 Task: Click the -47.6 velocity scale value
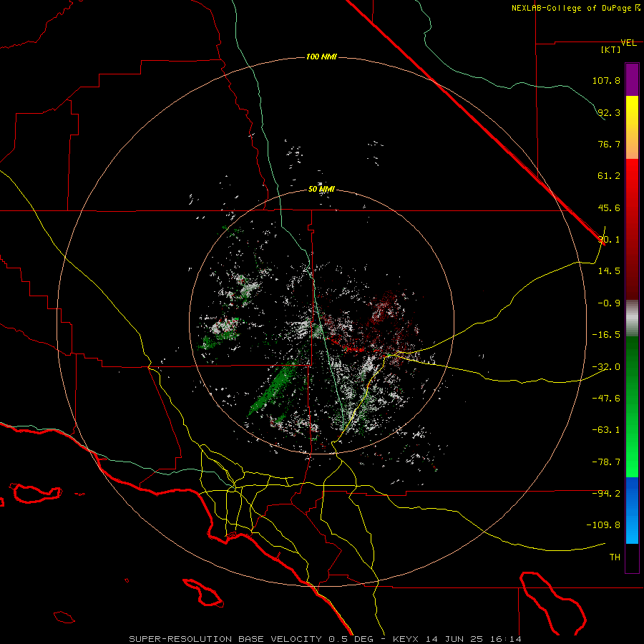(x=606, y=399)
